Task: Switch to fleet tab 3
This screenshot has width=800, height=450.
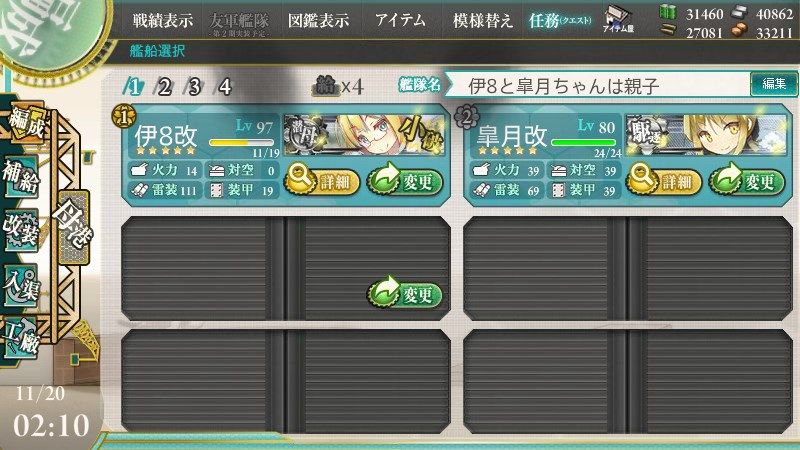Action: tap(194, 86)
